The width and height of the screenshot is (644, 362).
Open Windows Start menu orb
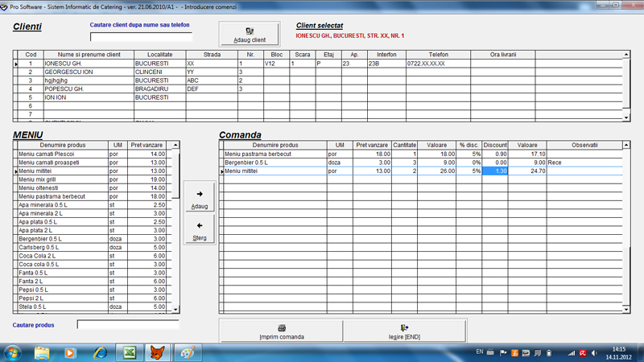pyautogui.click(x=12, y=352)
